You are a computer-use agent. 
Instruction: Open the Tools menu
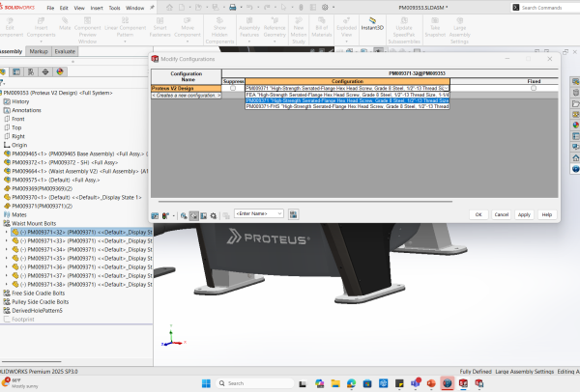[114, 8]
